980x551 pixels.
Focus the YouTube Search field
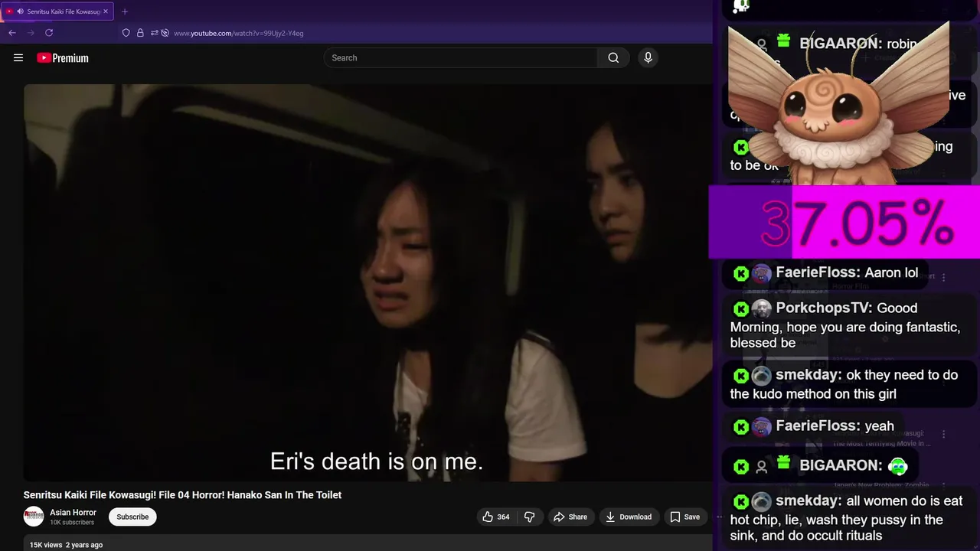(x=460, y=57)
